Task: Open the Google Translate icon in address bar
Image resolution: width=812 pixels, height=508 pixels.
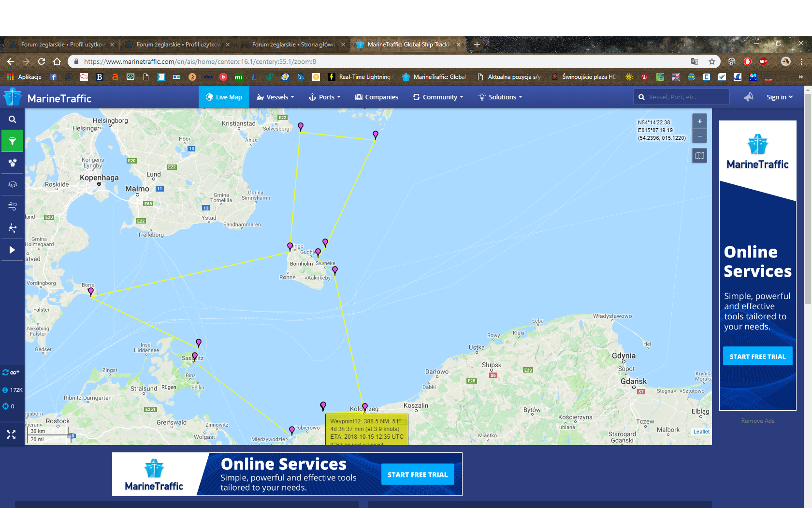Action: (695, 61)
